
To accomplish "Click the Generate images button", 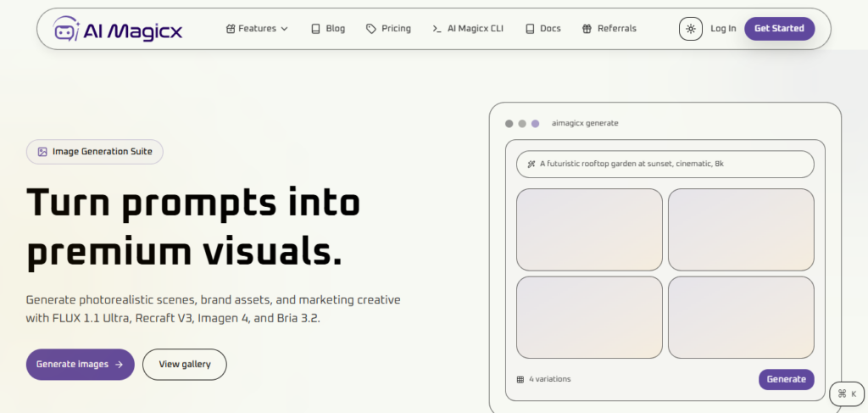I will pos(81,365).
